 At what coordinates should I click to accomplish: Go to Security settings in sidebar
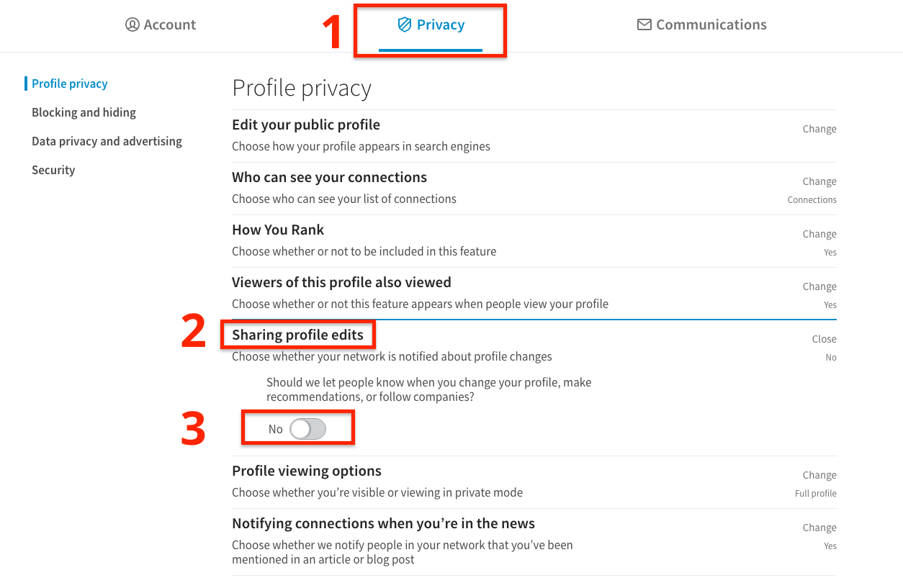pyautogui.click(x=53, y=170)
